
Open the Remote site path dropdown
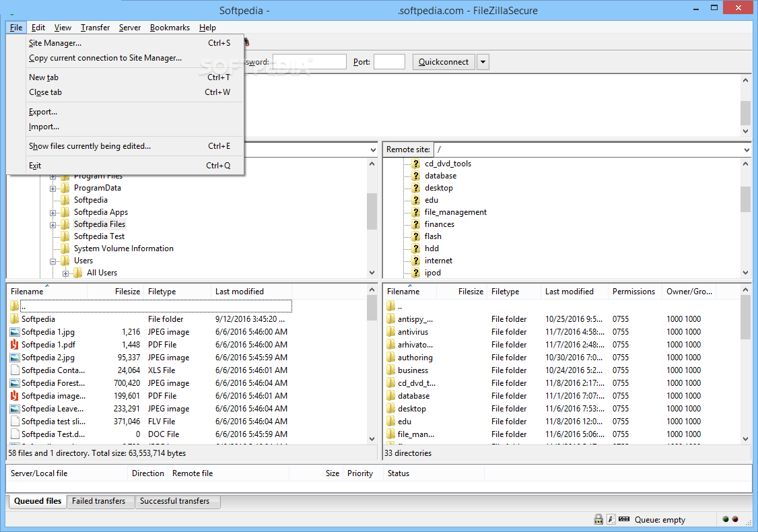tap(747, 150)
